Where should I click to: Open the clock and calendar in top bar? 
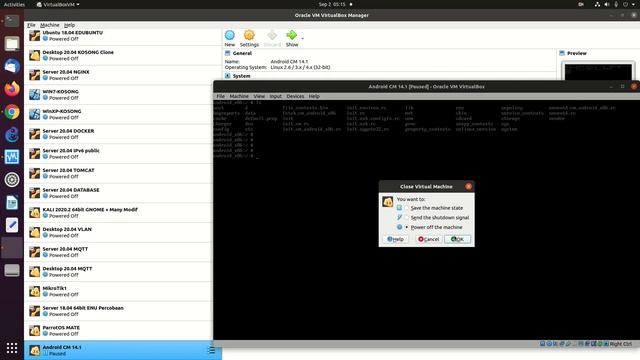[x=332, y=4]
